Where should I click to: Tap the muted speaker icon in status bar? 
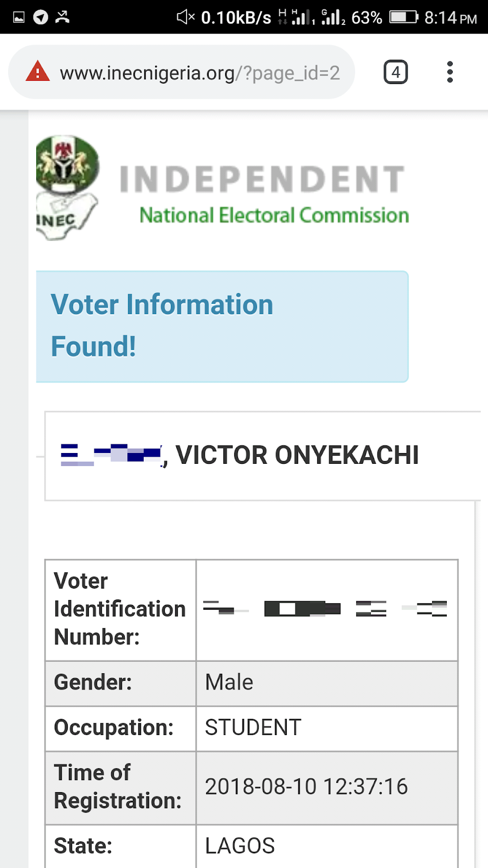point(185,17)
